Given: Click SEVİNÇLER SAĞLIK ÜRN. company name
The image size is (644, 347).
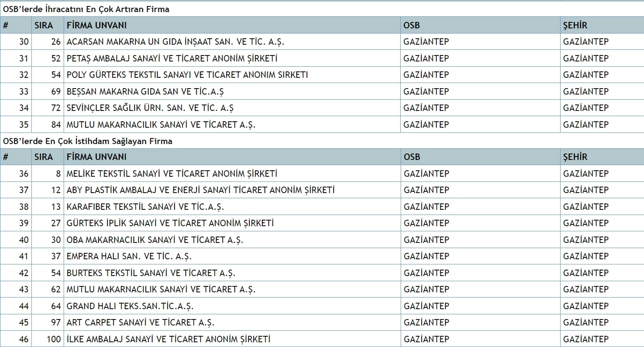Looking at the screenshot, I should click(150, 108).
